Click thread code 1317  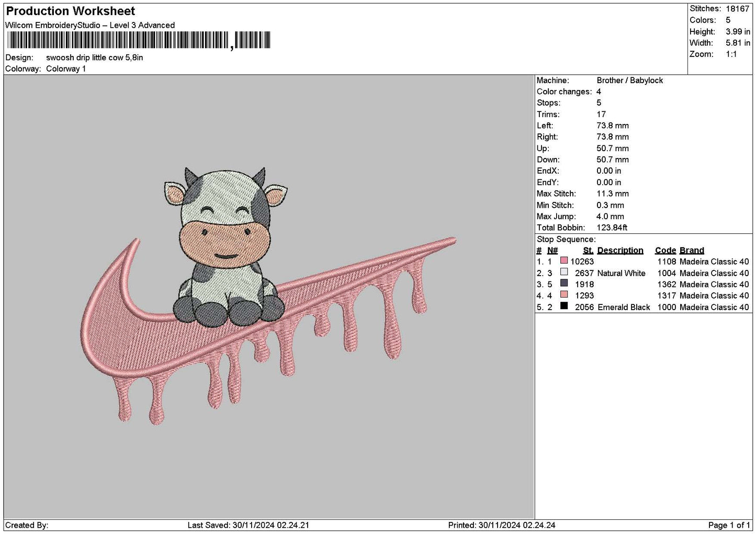tap(667, 296)
